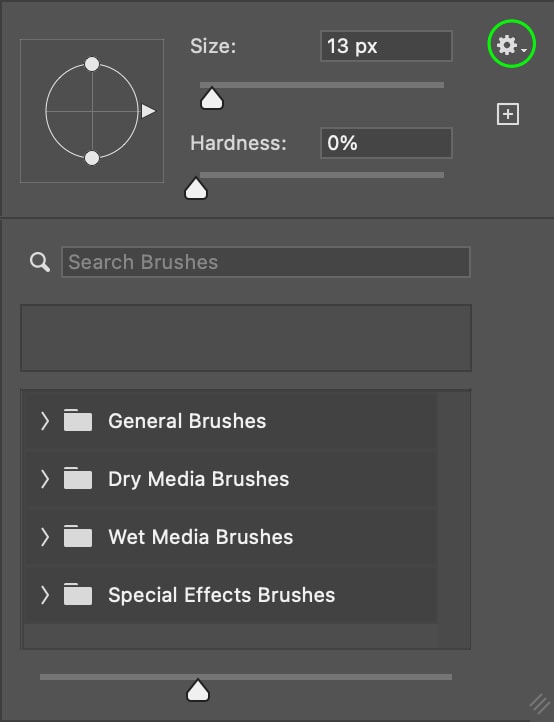Click the Size slider handle
This screenshot has width=554, height=722.
point(212,98)
